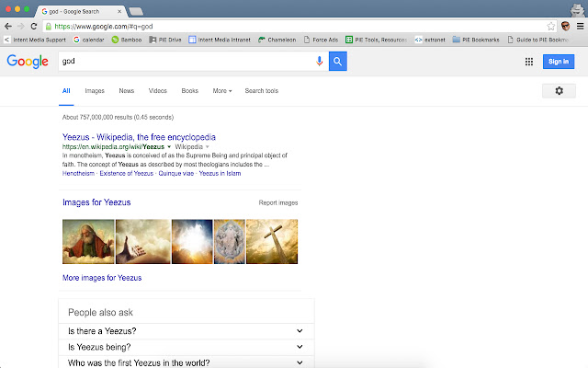Click the green padlock in address bar
Viewport: 588px width, 368px height.
point(49,27)
